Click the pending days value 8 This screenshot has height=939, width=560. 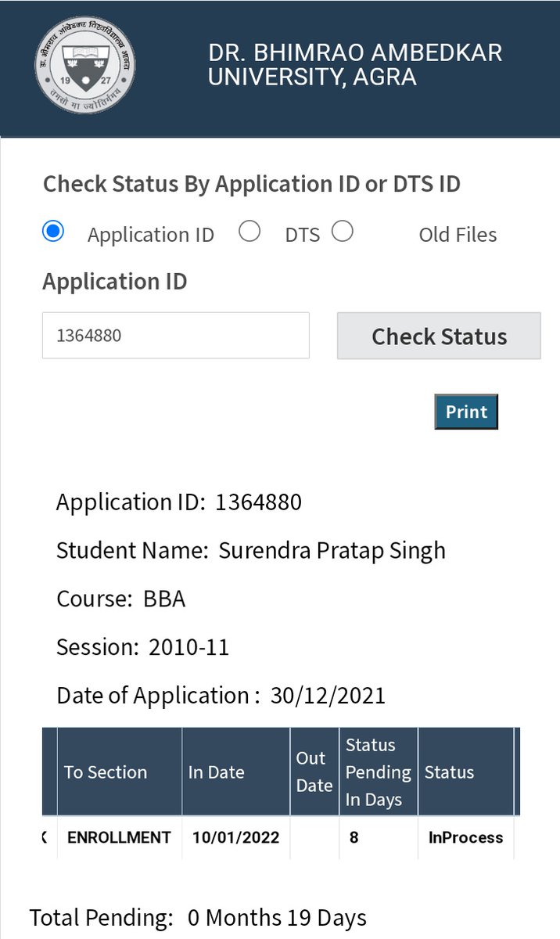[354, 837]
